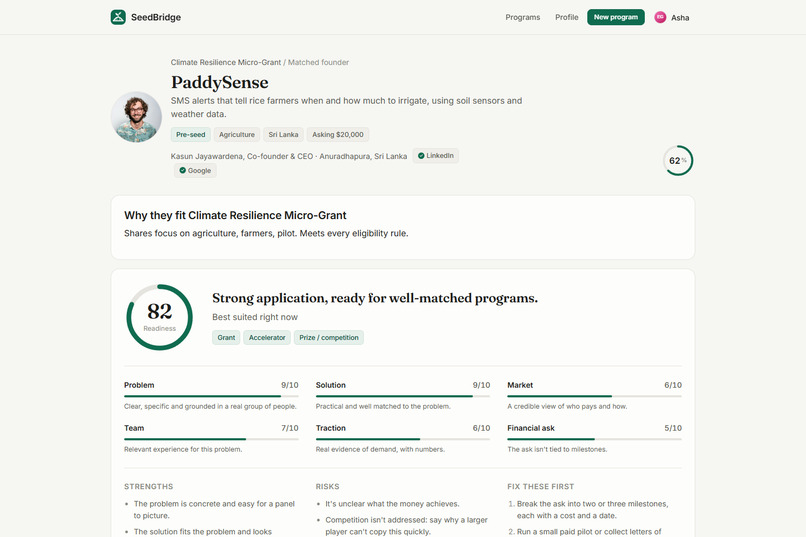Click 'Relevant experience for this problem.'
The height and width of the screenshot is (537, 806).
point(183,449)
